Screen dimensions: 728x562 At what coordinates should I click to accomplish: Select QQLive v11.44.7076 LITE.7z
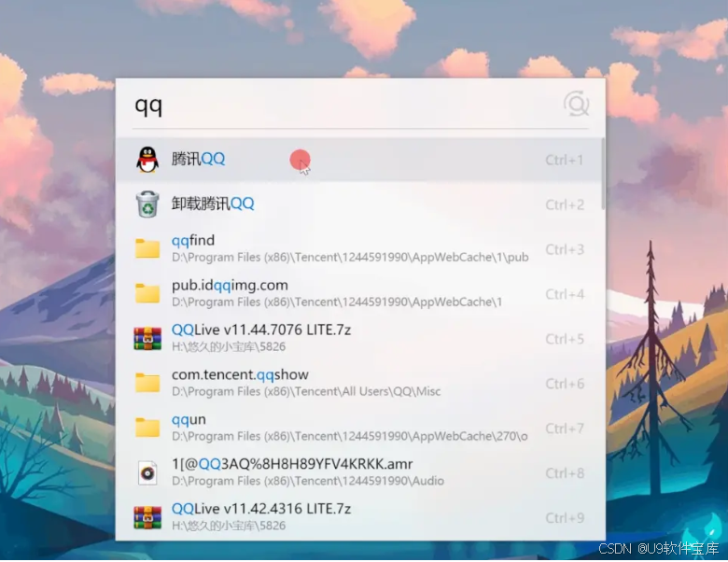359,338
